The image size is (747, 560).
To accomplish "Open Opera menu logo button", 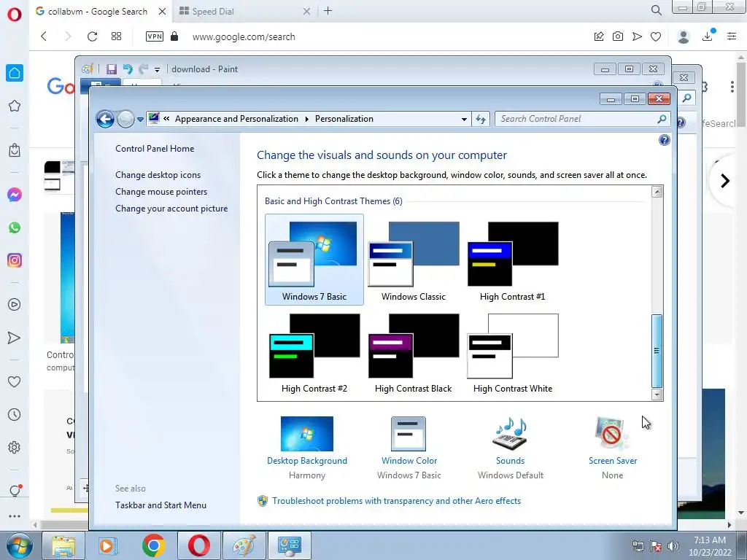I will click(15, 15).
